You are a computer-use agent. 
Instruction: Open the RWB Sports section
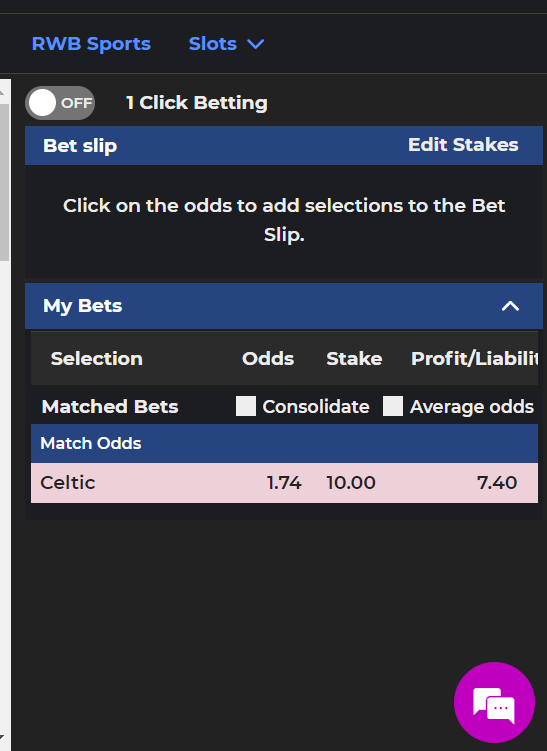(x=91, y=44)
